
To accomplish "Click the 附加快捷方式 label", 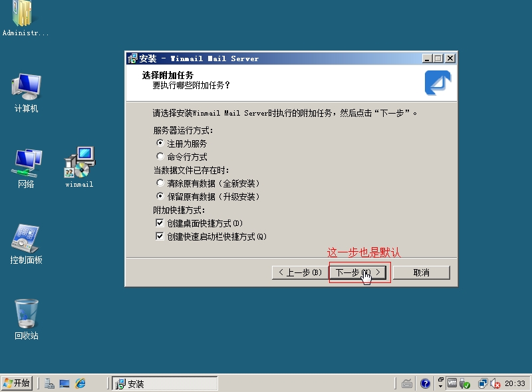I will point(179,210).
